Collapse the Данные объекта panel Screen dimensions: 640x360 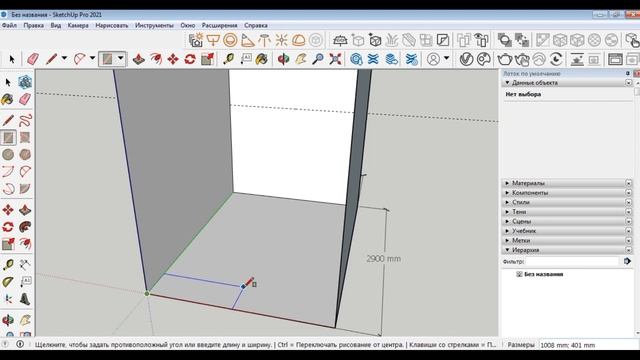507,82
